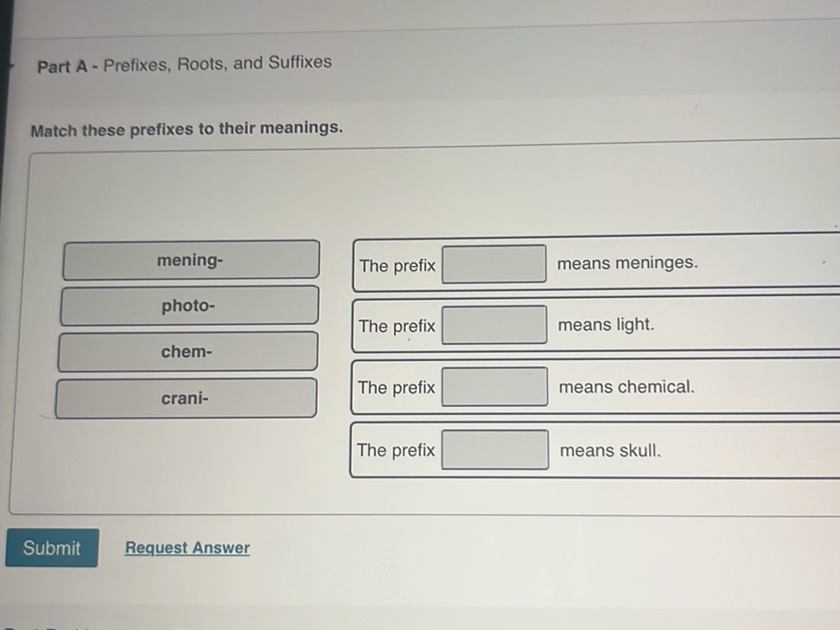The height and width of the screenshot is (630, 840).
Task: Click the blank for 'means meninges'
Action: (494, 264)
